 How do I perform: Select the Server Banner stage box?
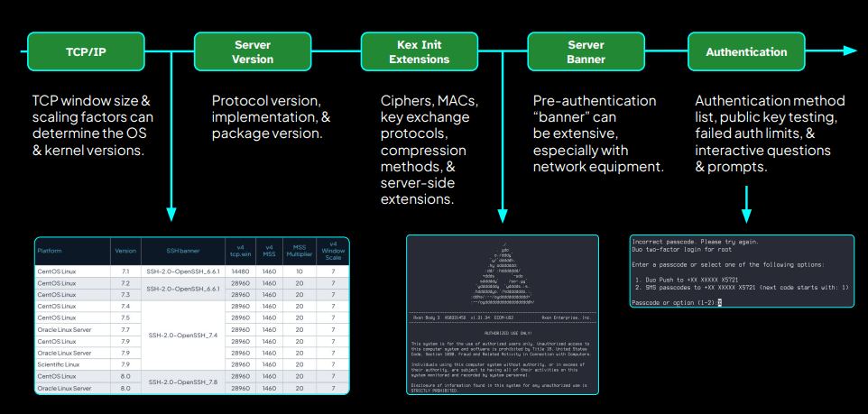click(x=586, y=52)
